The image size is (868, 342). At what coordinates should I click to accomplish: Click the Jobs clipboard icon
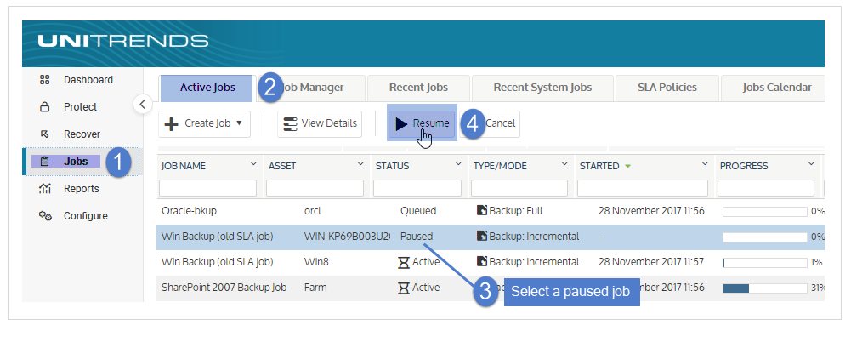pyautogui.click(x=45, y=162)
